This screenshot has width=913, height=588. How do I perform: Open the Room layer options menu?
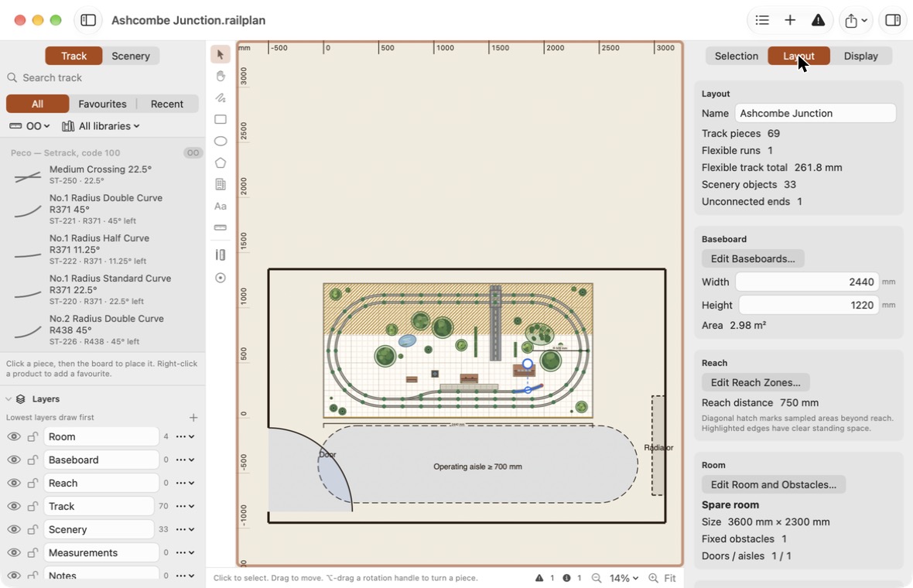[x=185, y=436]
